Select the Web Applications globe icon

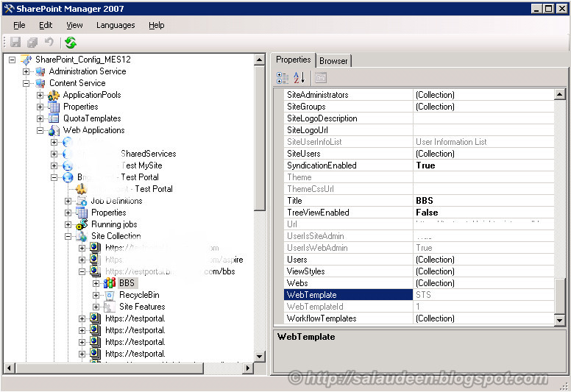[54, 130]
